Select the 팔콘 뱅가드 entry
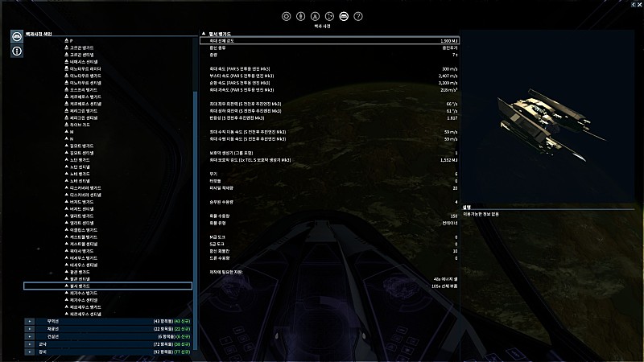644x362 pixels. coord(80,272)
